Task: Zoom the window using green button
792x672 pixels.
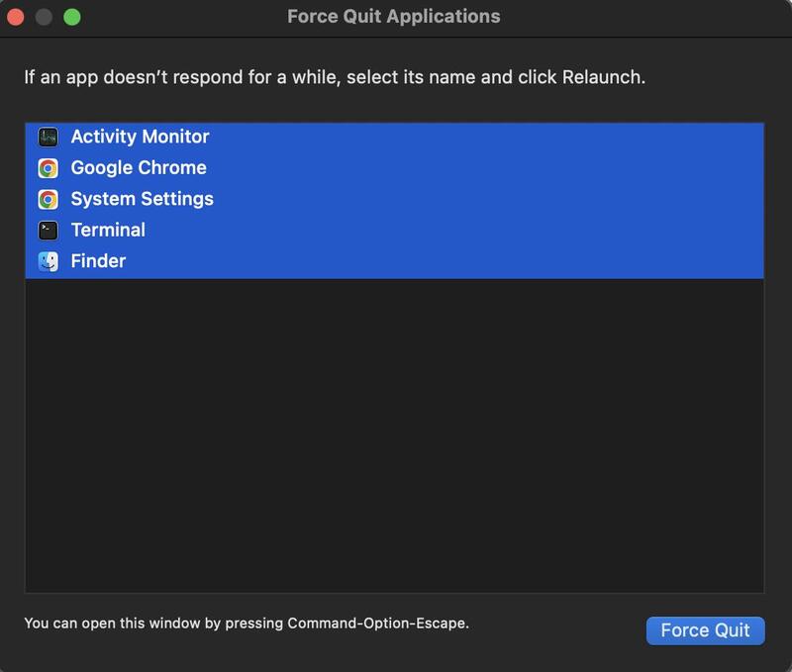Action: [x=72, y=17]
